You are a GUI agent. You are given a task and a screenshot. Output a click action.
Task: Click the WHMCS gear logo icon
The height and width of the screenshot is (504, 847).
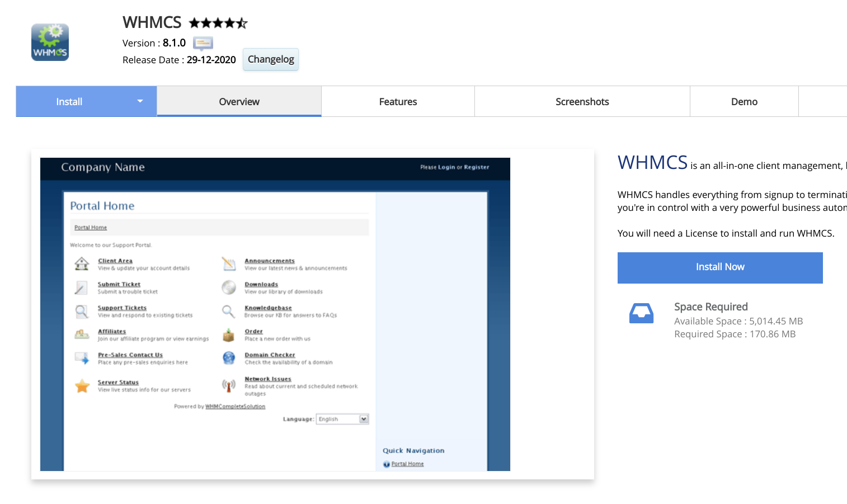[50, 42]
